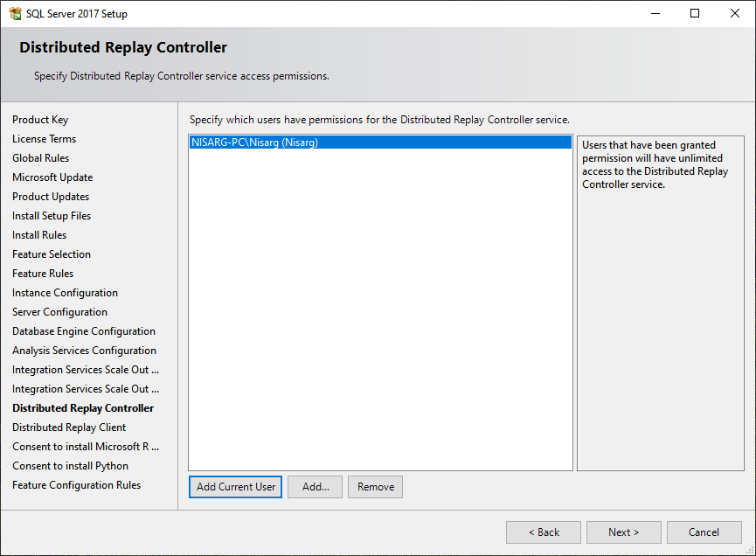This screenshot has height=556, width=756.
Task: Proceed with the Next button
Action: [x=623, y=532]
